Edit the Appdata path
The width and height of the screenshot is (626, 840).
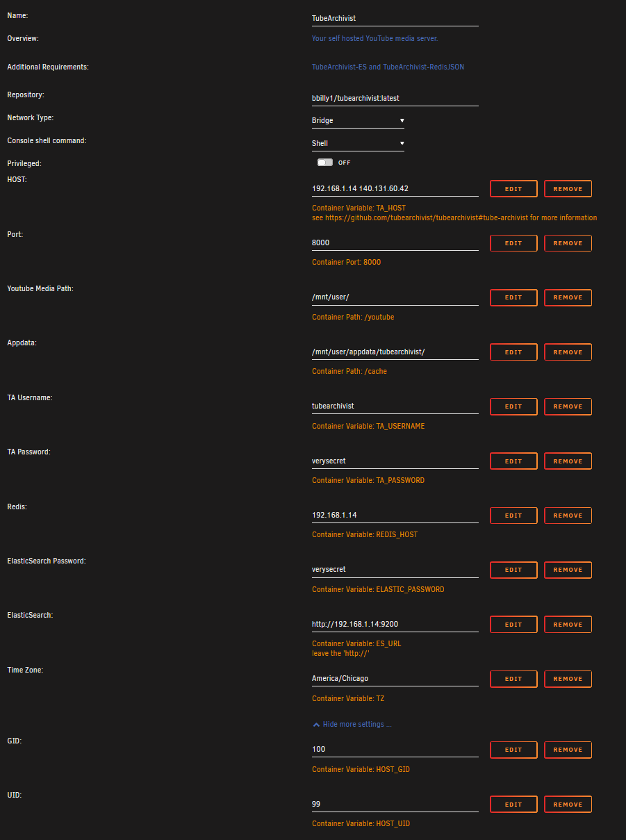[513, 352]
